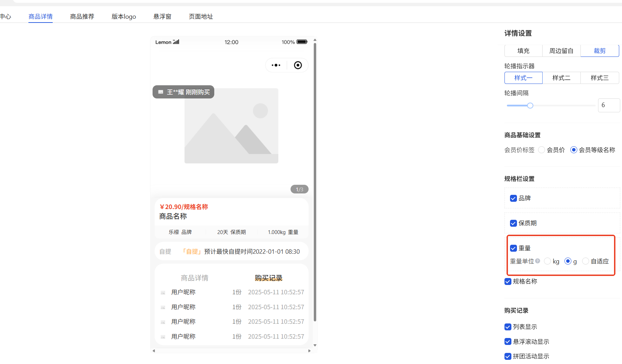Select 会员等级名称 radio option
This screenshot has height=364, width=622.
(574, 150)
